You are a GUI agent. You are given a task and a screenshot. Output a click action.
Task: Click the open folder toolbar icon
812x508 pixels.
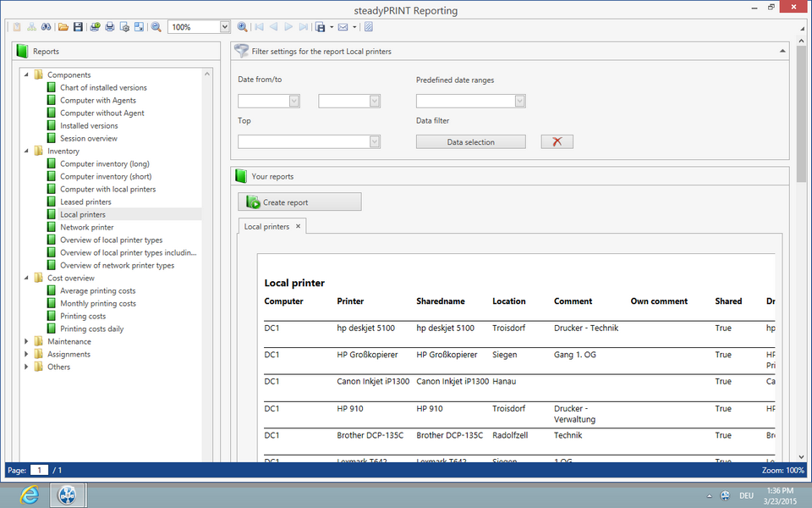click(63, 27)
